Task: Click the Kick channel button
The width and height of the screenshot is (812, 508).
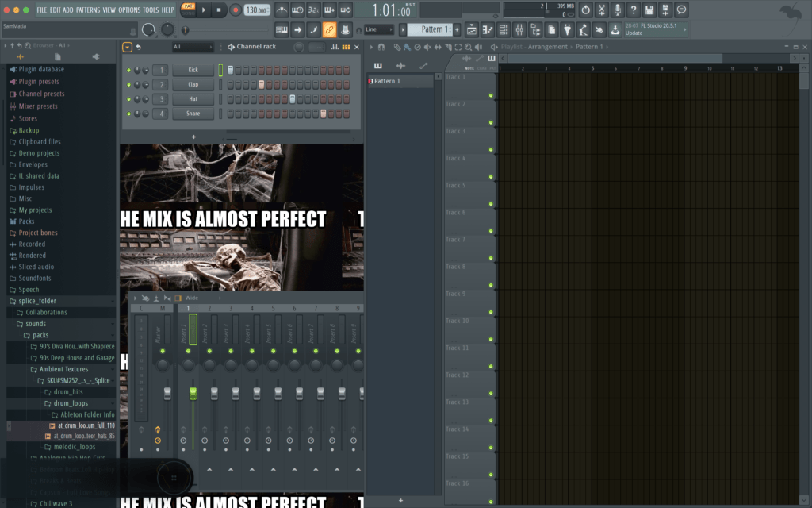Action: click(x=193, y=70)
